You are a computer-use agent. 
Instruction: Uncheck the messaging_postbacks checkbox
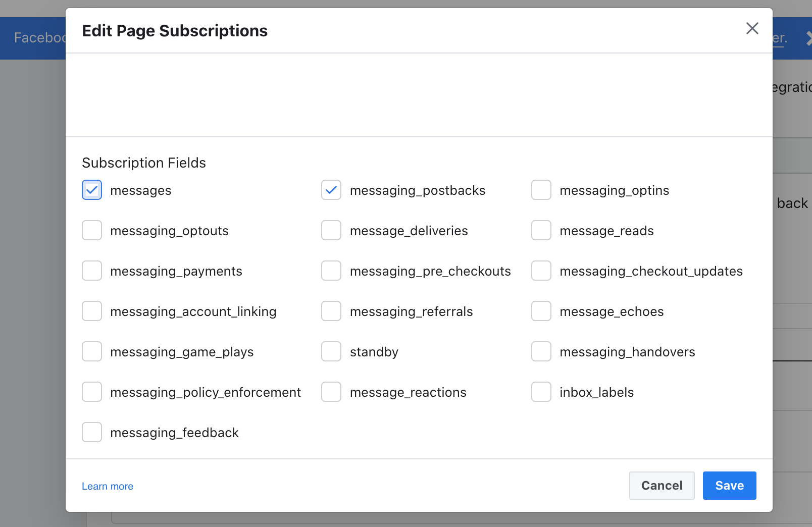(331, 190)
